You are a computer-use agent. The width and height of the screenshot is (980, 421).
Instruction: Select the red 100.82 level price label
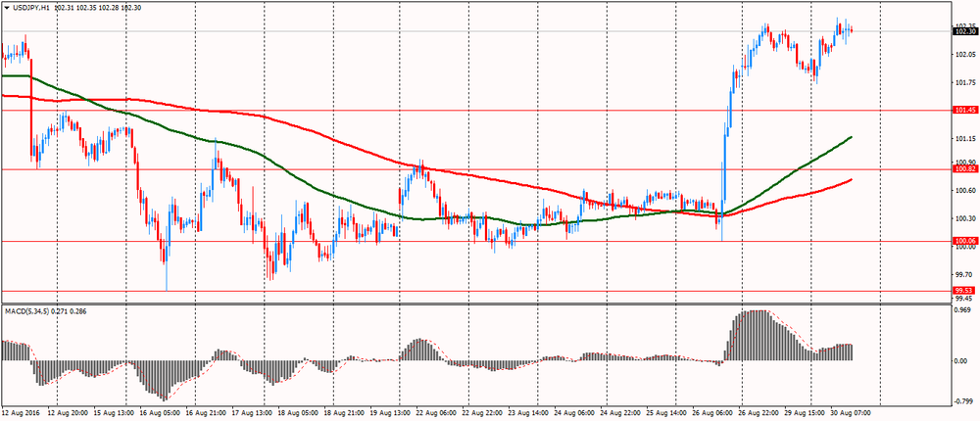point(965,168)
